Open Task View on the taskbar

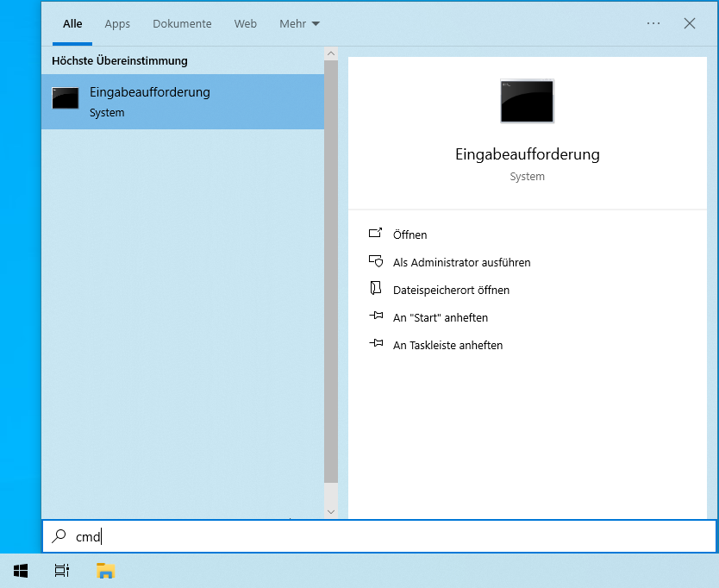pos(61,570)
